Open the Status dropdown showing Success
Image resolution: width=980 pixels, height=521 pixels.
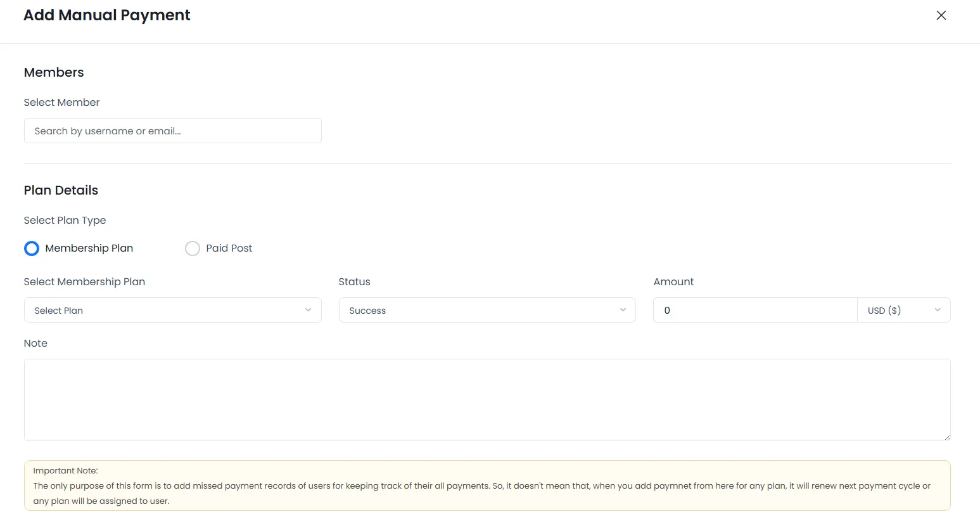point(487,310)
